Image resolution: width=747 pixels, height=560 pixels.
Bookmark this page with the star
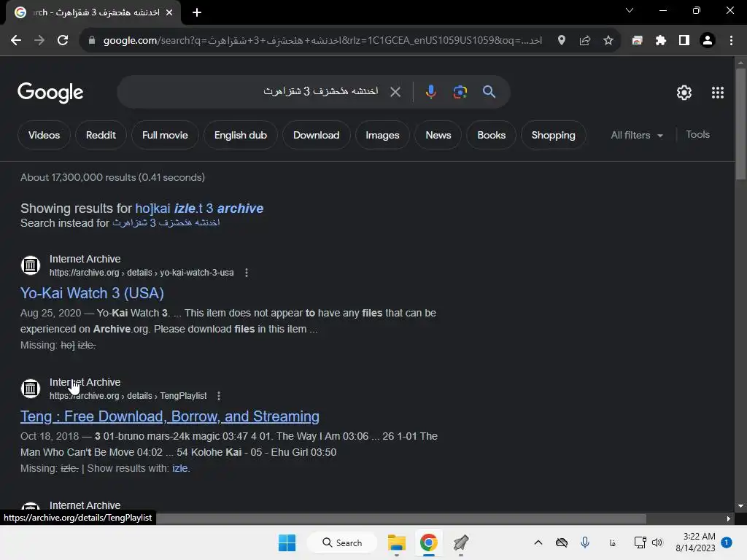pyautogui.click(x=608, y=41)
